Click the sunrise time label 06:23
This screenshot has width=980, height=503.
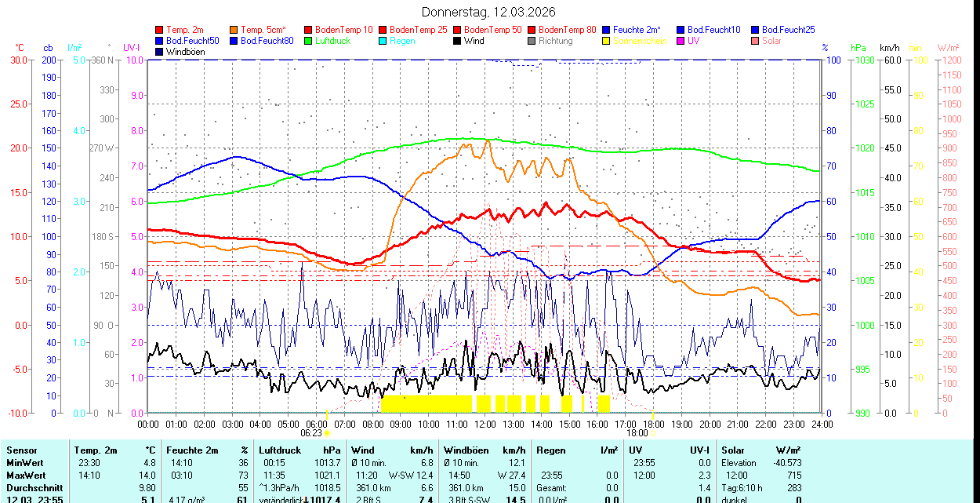[311, 432]
